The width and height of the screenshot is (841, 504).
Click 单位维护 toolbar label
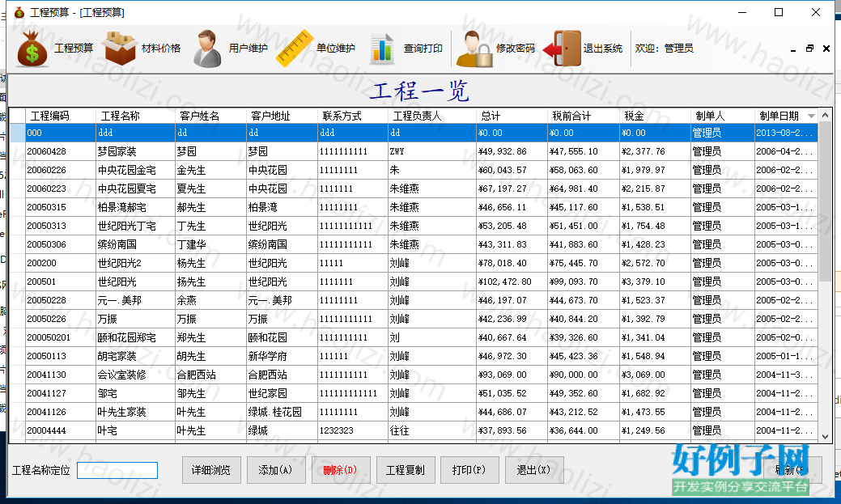[336, 49]
